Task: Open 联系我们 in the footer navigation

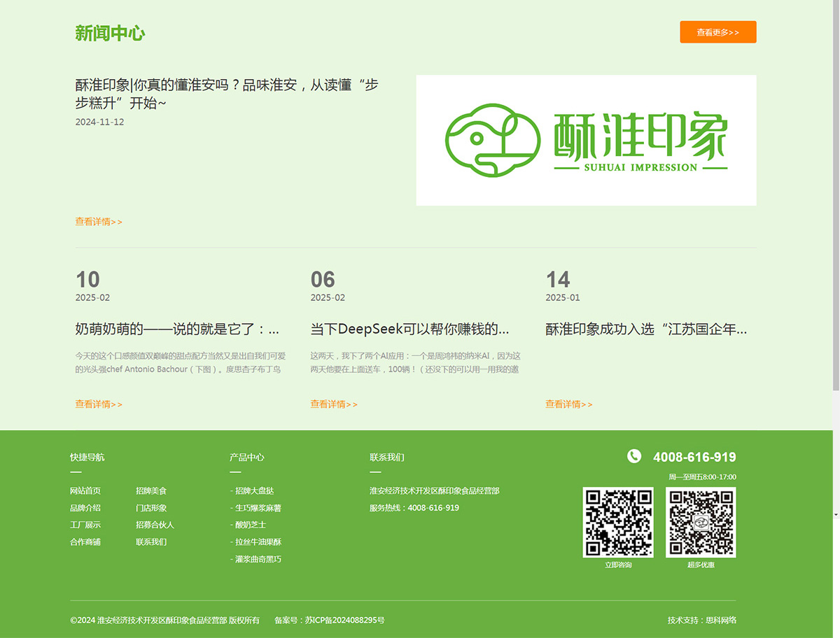Action: 151,542
